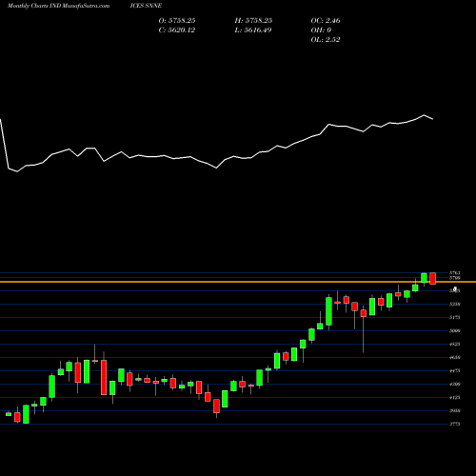Select the open value 'O: 5758.25'
476x476 pixels.
click(x=177, y=20)
